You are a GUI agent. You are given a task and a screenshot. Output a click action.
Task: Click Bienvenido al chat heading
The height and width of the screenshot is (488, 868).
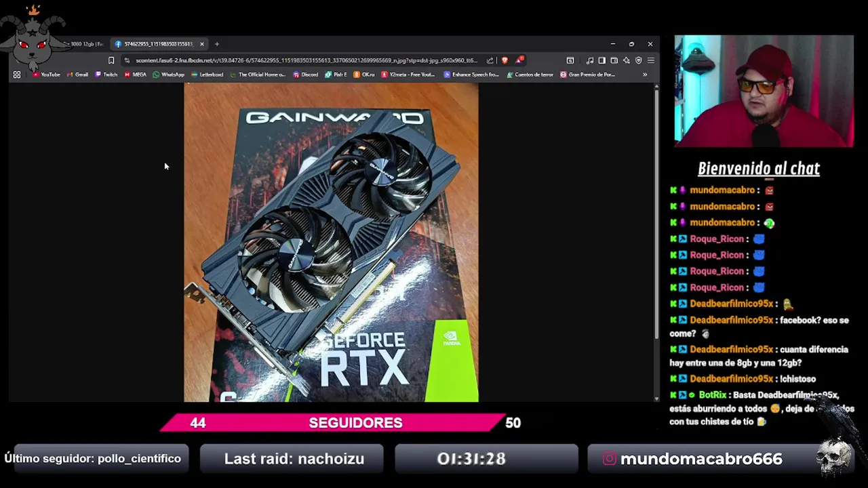759,169
